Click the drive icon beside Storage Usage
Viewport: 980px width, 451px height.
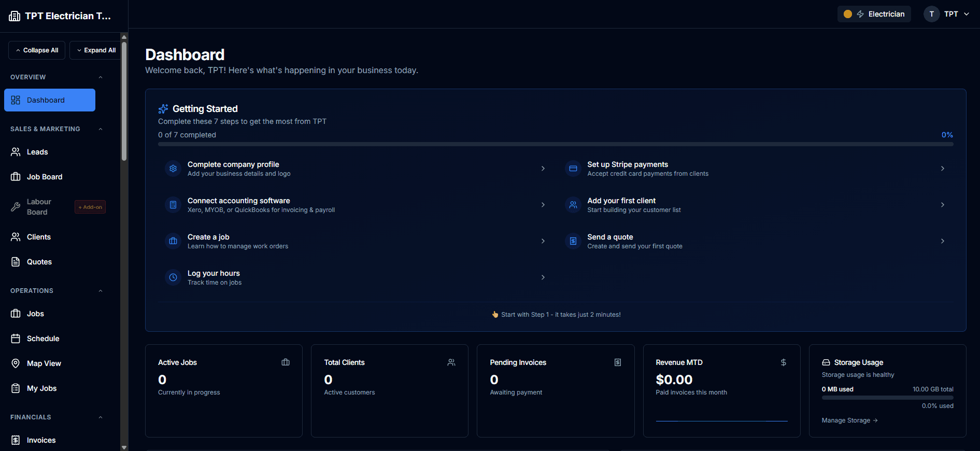(x=826, y=362)
